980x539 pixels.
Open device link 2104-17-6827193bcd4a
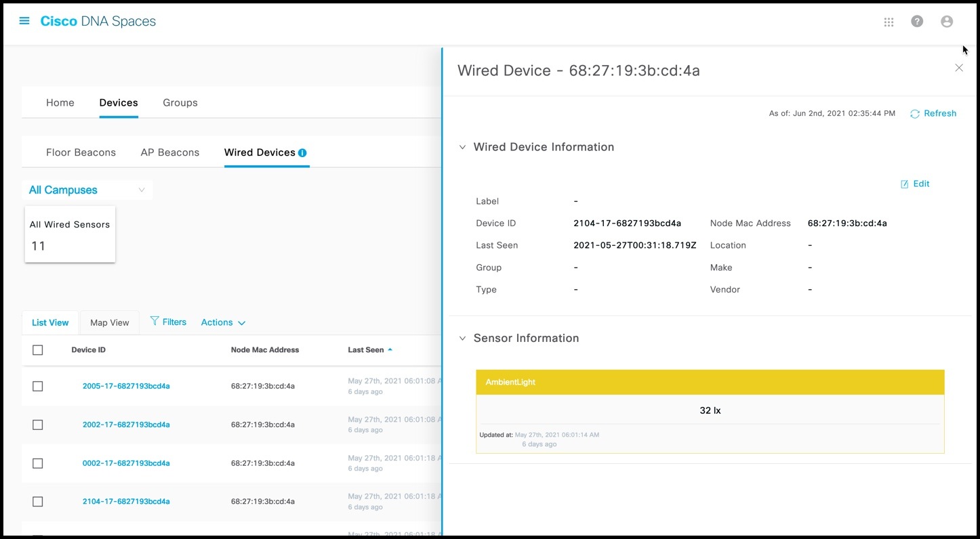pos(126,501)
